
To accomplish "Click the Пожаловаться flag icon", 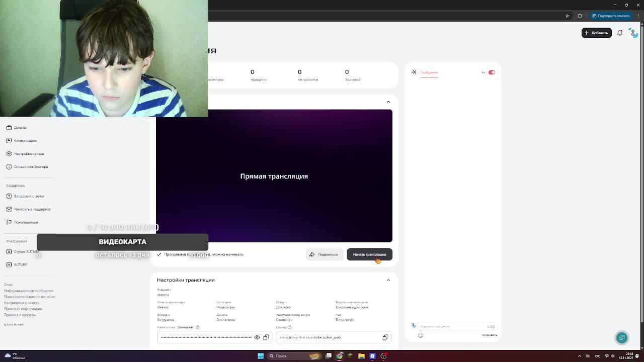I will 9,222.
